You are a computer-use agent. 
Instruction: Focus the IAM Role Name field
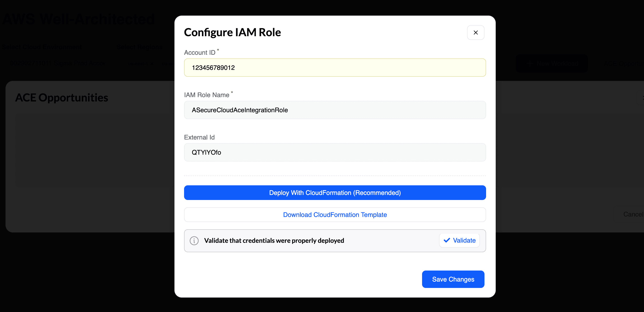tap(335, 110)
